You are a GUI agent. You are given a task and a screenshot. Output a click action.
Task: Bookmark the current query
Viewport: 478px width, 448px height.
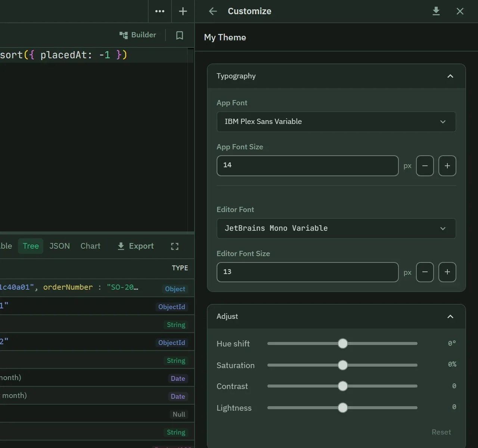(x=180, y=35)
